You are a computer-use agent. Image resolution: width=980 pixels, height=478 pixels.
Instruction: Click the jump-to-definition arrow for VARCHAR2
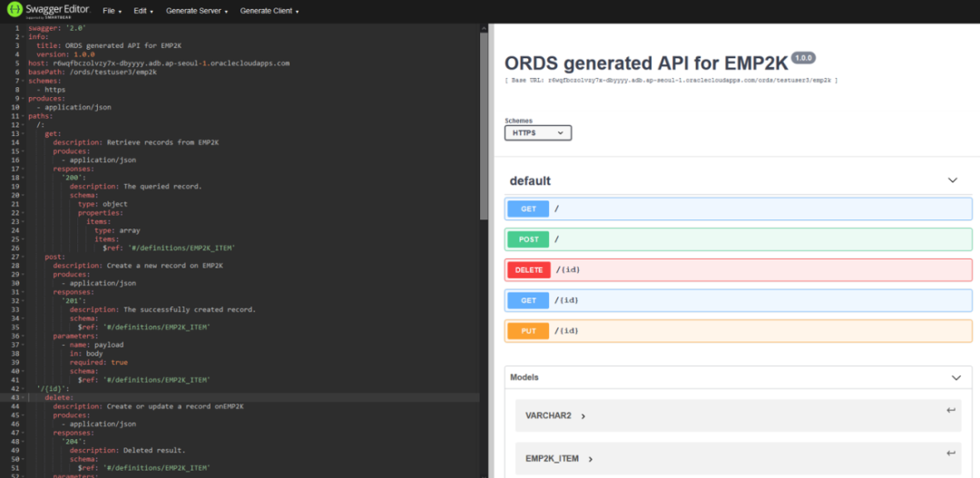point(950,411)
